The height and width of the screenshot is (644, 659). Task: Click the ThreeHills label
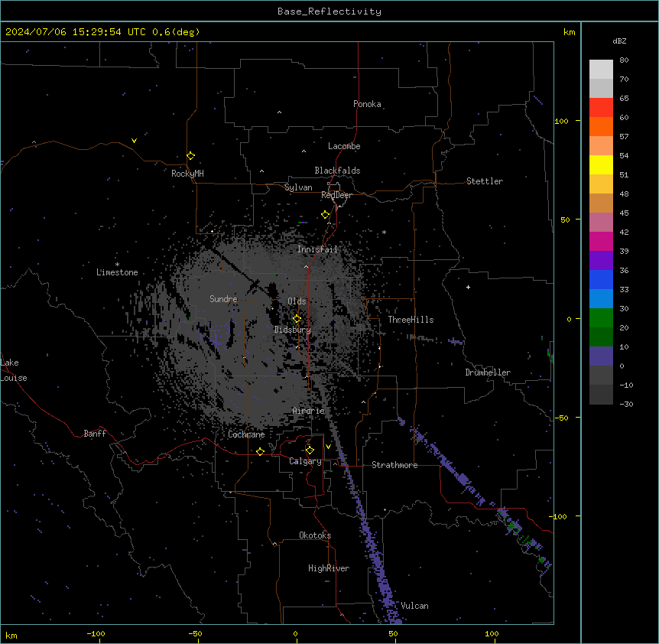click(x=411, y=320)
